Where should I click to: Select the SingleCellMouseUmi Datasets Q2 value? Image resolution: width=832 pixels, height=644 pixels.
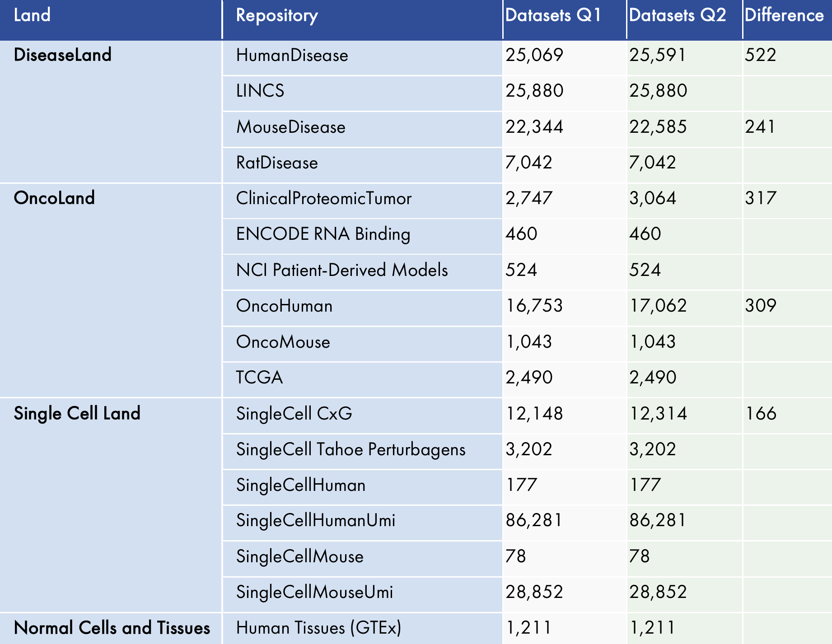click(x=658, y=593)
